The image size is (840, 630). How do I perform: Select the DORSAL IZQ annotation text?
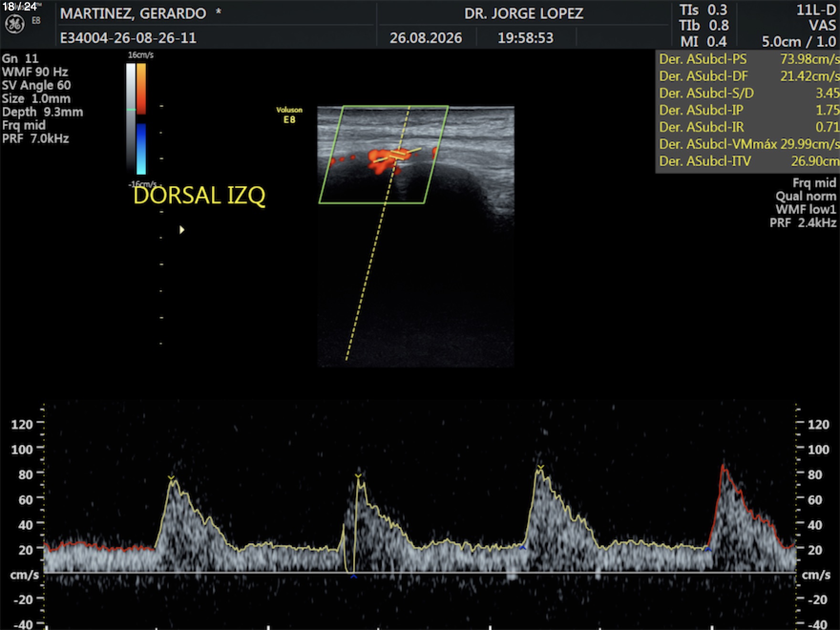(199, 195)
